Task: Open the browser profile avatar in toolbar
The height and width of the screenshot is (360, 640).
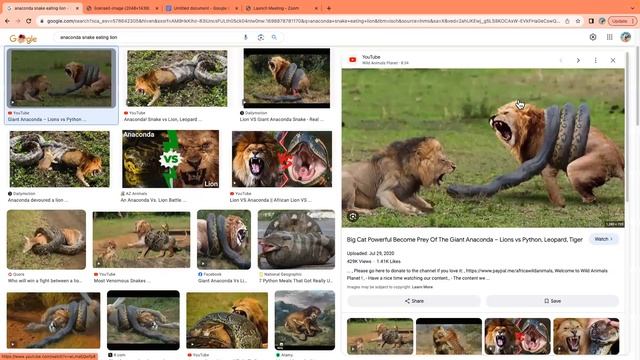Action: (602, 21)
